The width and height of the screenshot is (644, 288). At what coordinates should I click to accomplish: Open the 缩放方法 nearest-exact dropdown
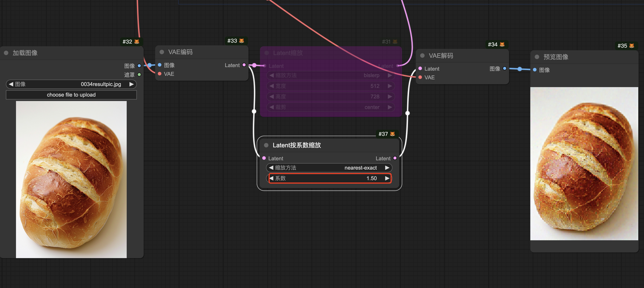click(x=329, y=168)
